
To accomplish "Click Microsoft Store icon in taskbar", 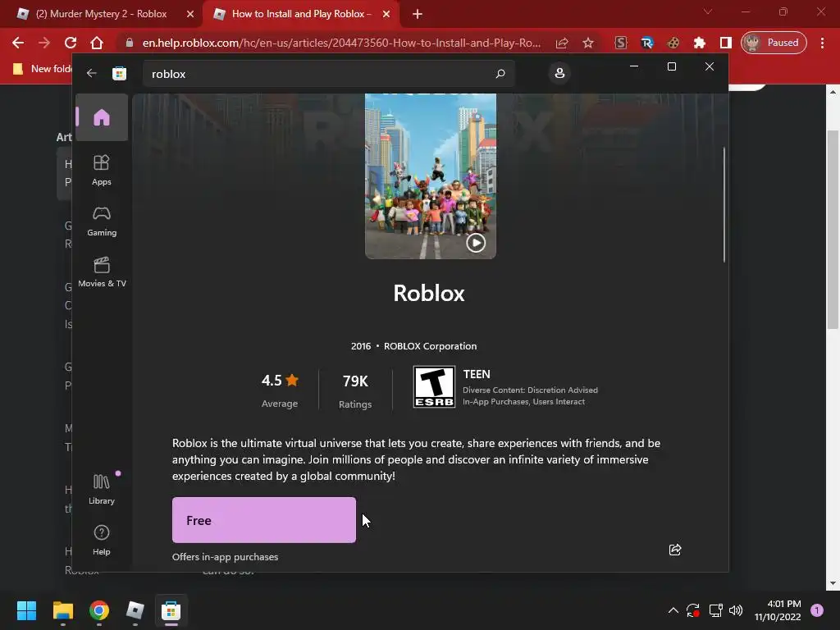I will [171, 610].
